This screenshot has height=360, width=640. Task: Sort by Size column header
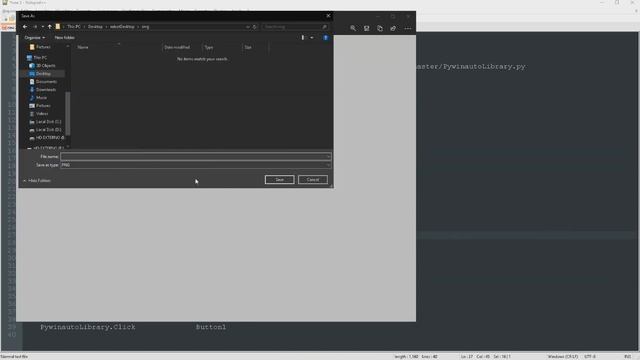pyautogui.click(x=248, y=47)
